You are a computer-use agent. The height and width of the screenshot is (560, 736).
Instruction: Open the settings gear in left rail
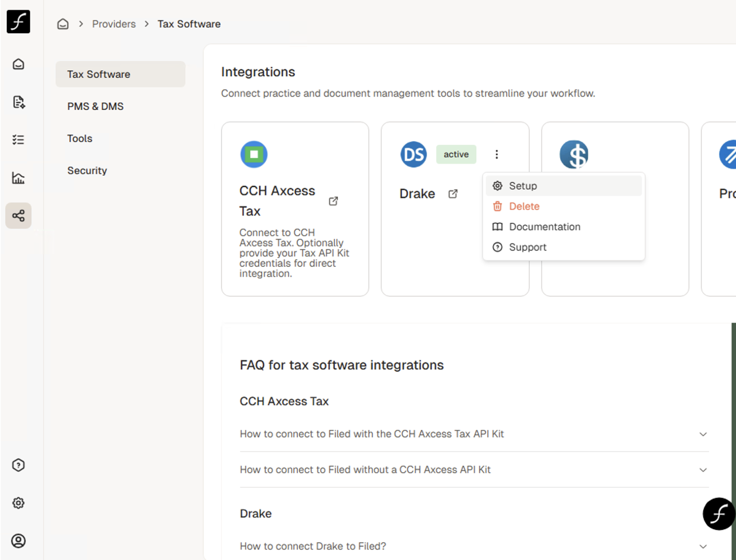point(18,503)
